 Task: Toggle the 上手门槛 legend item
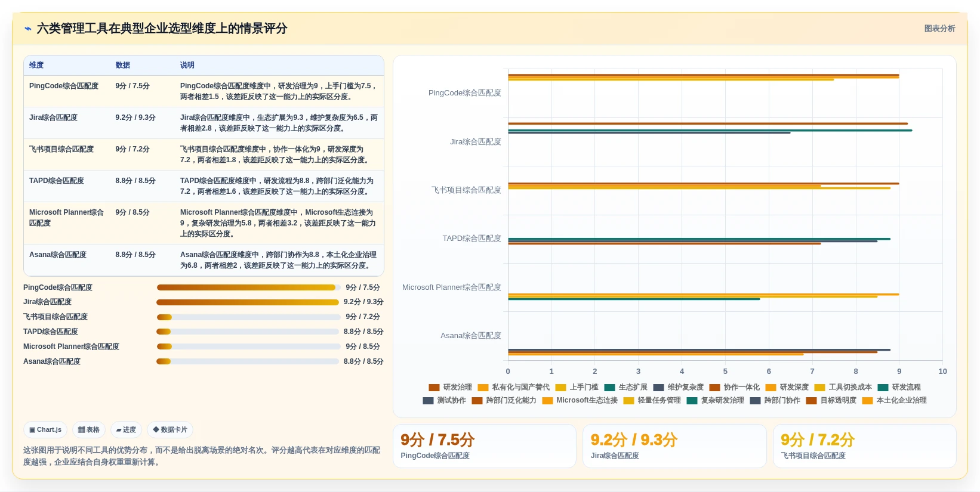pos(577,387)
